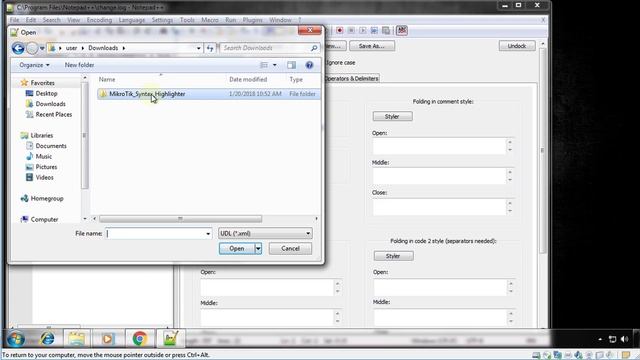Viewport: 640px width, 360px height.
Task: Sort files by Name column
Action: [x=107, y=80]
